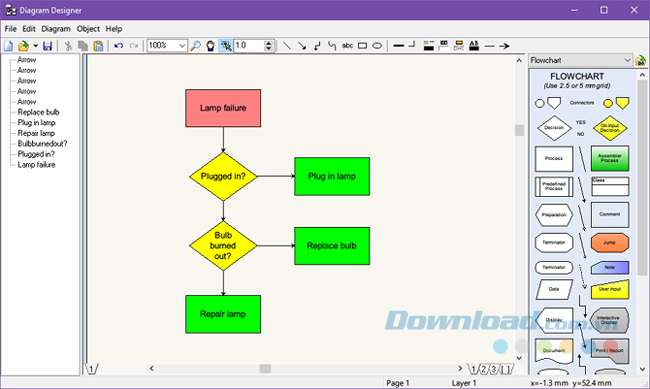
Task: Open the font settings icon
Action: [474, 46]
